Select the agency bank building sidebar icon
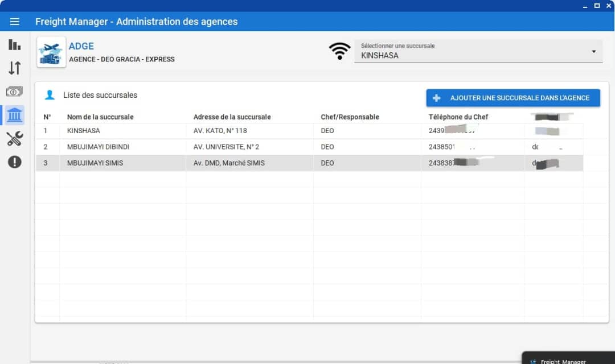The height and width of the screenshot is (364, 615). [x=14, y=115]
